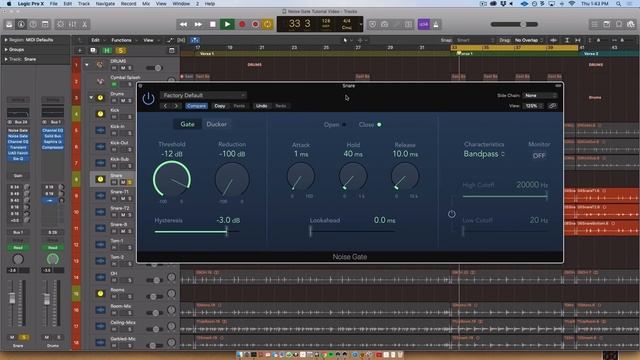Viewport: 640px width, 360px height.
Task: Click the Fast Forward transport button
Action: coord(198,24)
